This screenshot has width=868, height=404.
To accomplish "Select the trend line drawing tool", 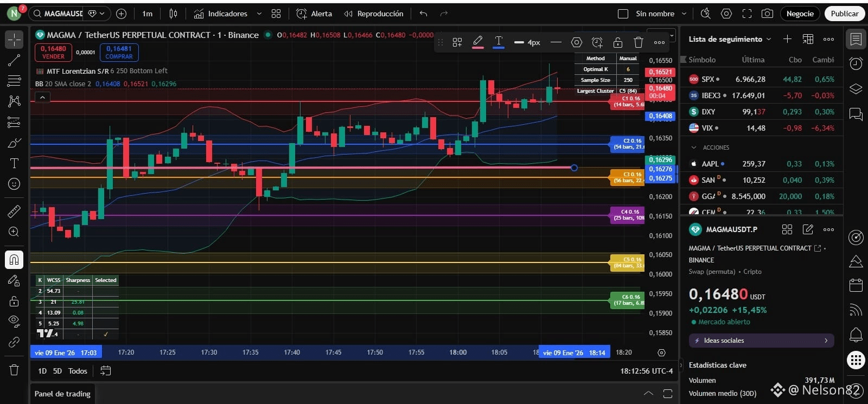I will tap(14, 60).
